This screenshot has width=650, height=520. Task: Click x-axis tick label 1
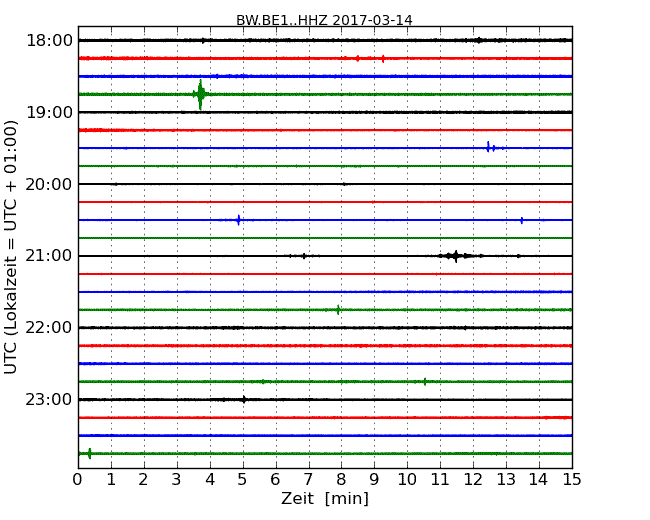click(111, 480)
